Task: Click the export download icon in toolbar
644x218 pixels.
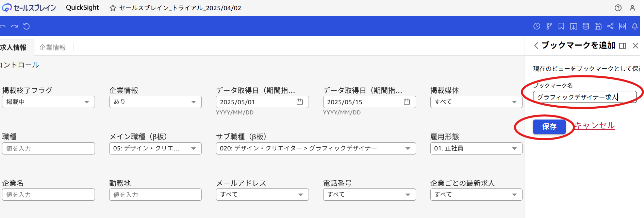Action: 574,26
